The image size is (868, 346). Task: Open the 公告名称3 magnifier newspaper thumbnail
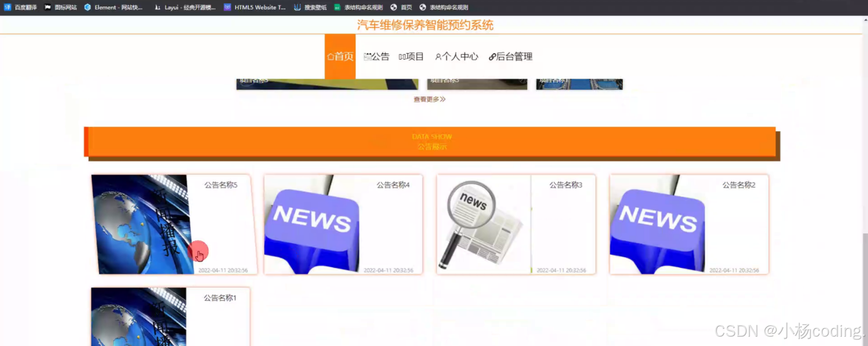(x=483, y=224)
